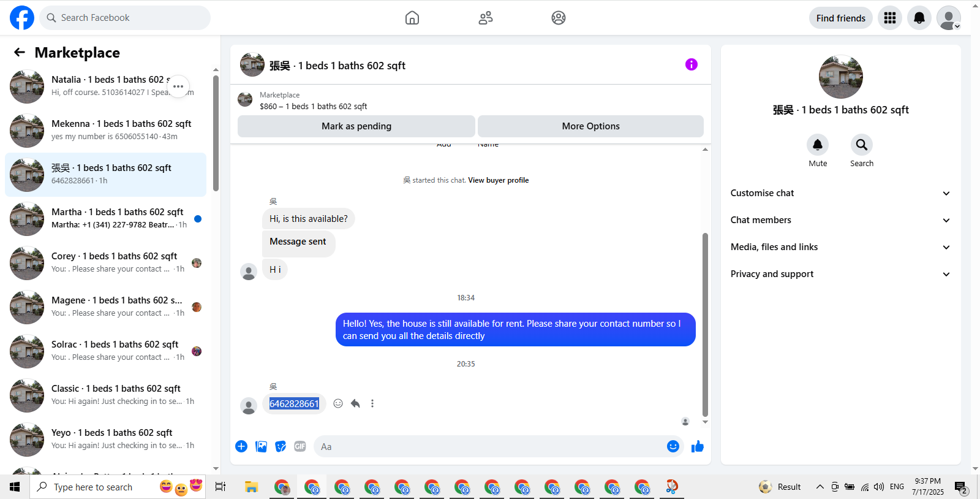The width and height of the screenshot is (980, 499).
Task: Open the Facebook home logo
Action: [22, 18]
